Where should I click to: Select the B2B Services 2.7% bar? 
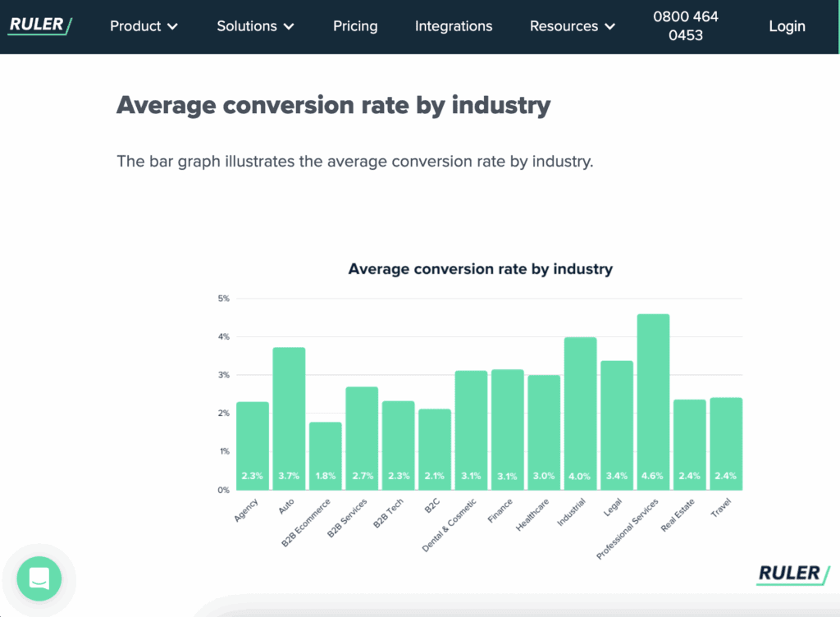pyautogui.click(x=362, y=438)
